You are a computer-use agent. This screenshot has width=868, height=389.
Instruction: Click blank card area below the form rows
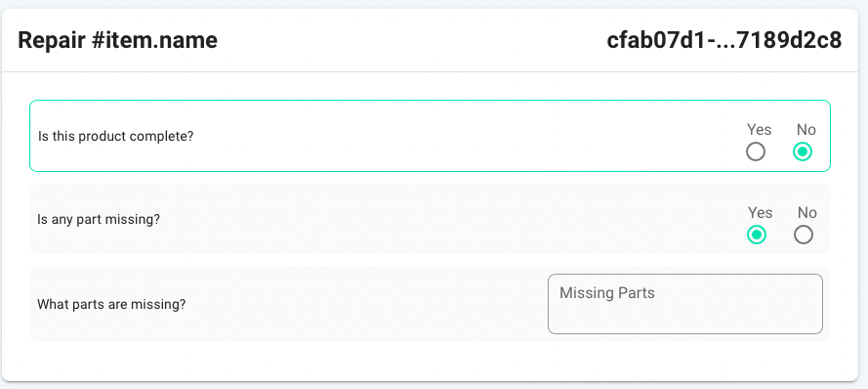pos(430,362)
